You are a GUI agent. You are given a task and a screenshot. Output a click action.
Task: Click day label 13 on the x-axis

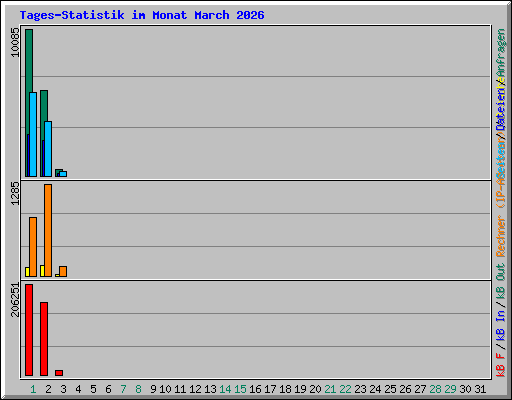(210, 389)
